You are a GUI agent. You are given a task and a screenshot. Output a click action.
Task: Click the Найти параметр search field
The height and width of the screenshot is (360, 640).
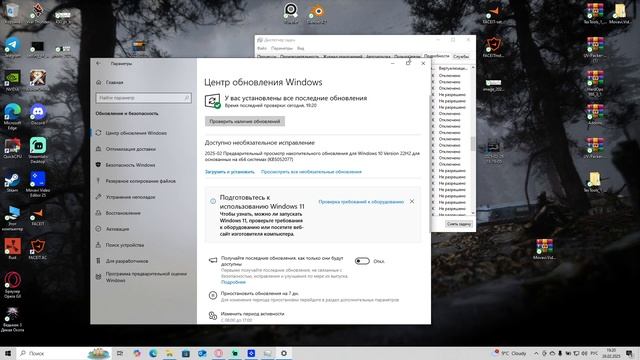tap(143, 98)
